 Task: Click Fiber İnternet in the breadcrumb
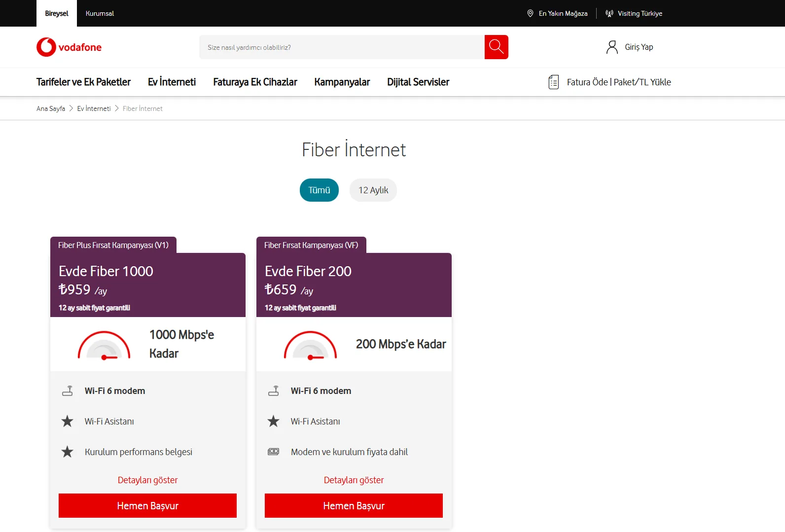[143, 108]
